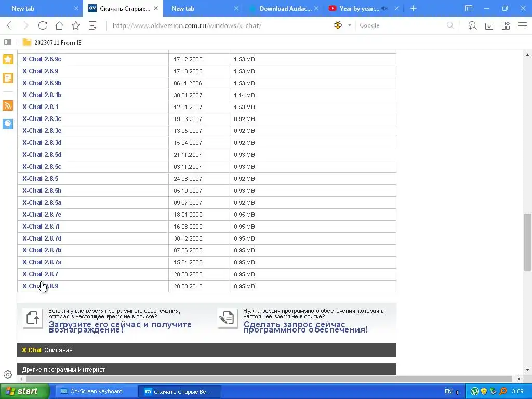Open X-Chat 2.8.5d download link
Screen dimensions: 532x399
point(42,155)
